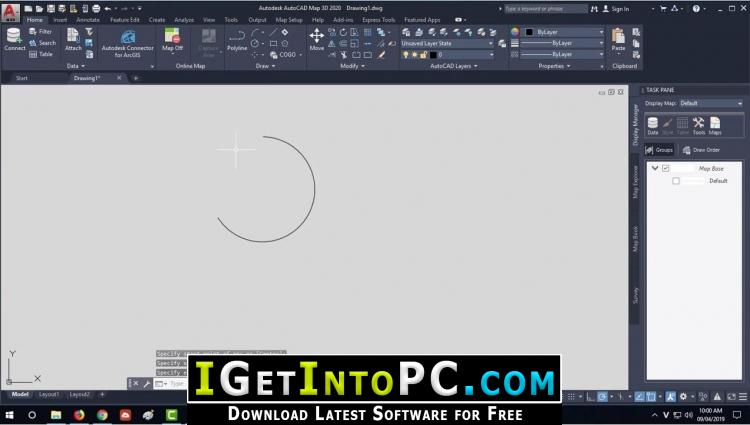This screenshot has width=750, height=425.
Task: Click the Draw Order button
Action: [x=701, y=150]
